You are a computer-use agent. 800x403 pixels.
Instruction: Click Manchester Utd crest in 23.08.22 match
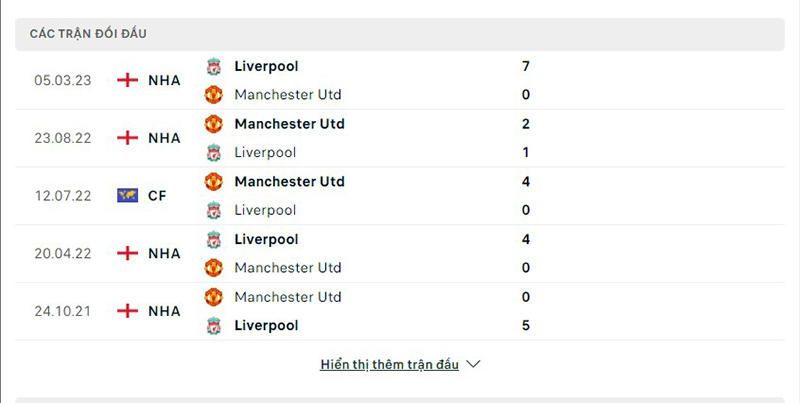(x=213, y=124)
